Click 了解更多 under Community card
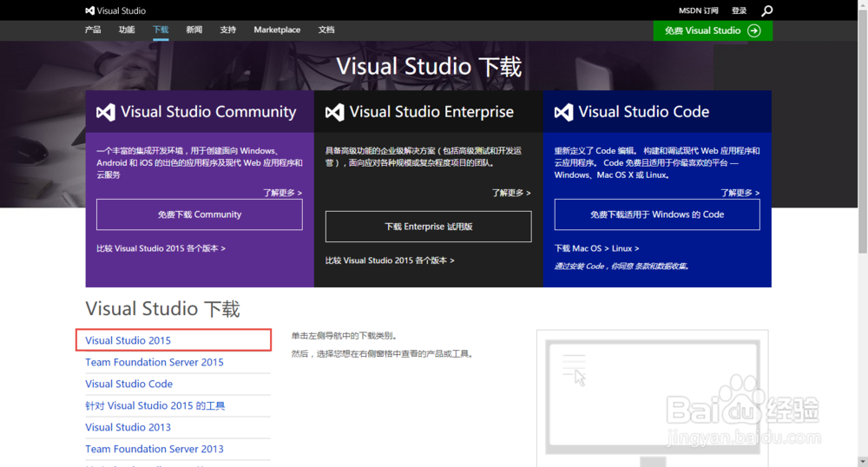Screen dimensions: 868x467 pos(282,193)
